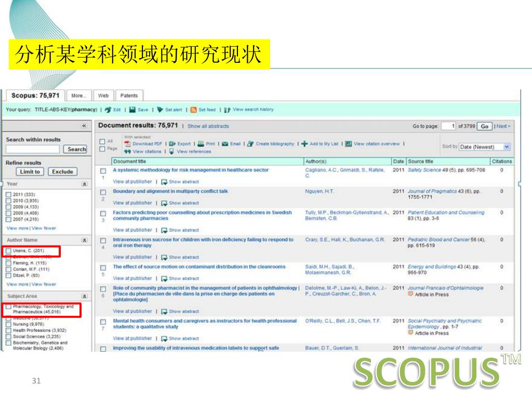Collapse the left refine panel with double arrow
This screenshot has width=532, height=399.
click(84, 126)
